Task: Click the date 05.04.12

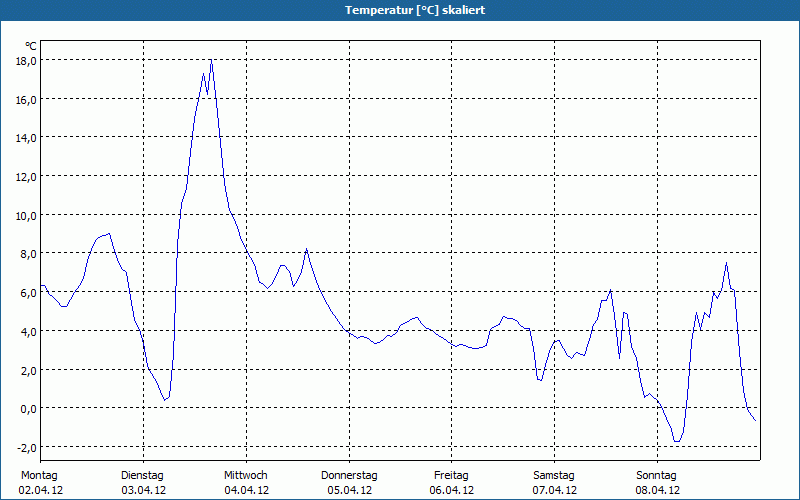Action: point(349,490)
